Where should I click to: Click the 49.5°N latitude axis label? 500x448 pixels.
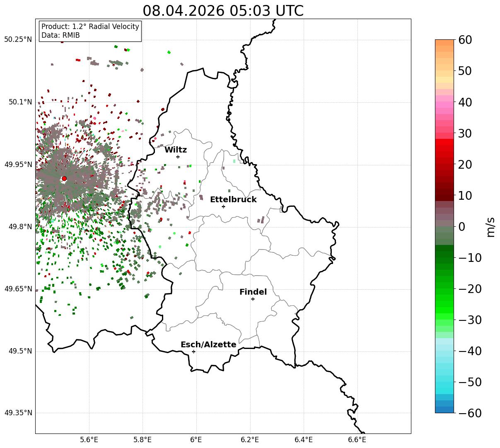[x=20, y=351]
